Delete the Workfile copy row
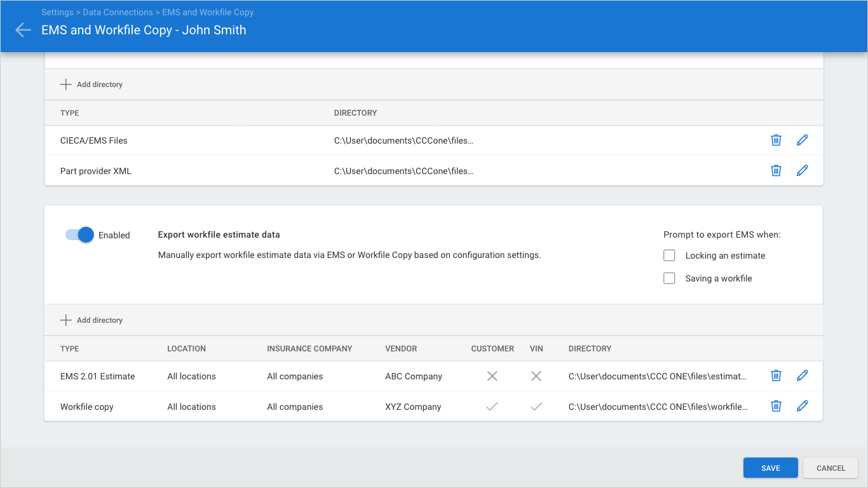Image resolution: width=868 pixels, height=488 pixels. [x=776, y=406]
